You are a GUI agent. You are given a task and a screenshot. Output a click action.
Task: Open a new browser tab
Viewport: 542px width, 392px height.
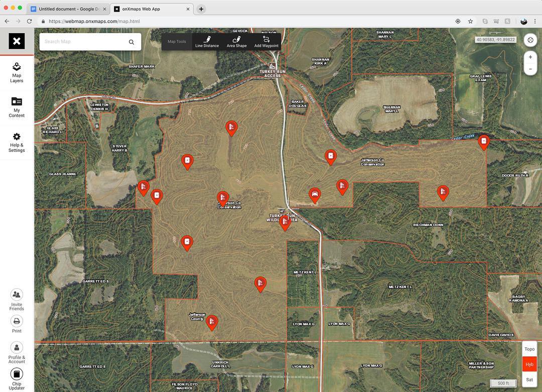(201, 9)
